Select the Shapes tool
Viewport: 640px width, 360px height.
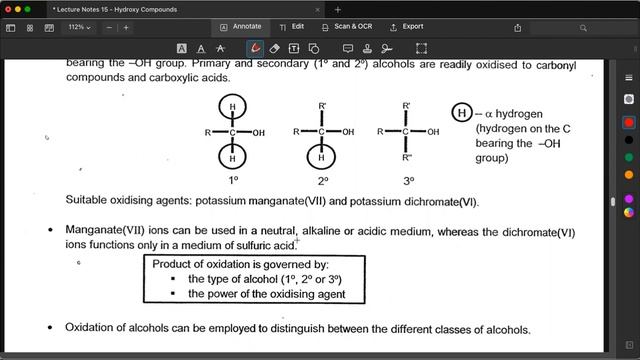pos(313,49)
